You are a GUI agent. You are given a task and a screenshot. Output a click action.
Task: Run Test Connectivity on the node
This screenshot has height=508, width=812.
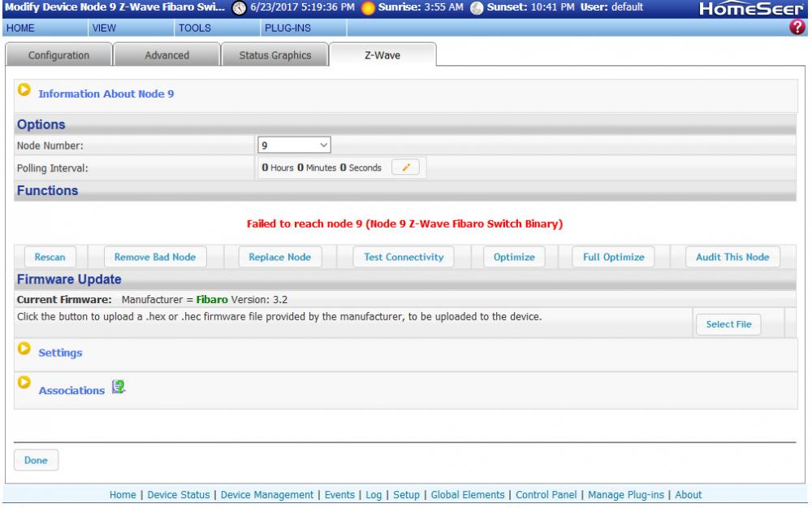pyautogui.click(x=404, y=257)
